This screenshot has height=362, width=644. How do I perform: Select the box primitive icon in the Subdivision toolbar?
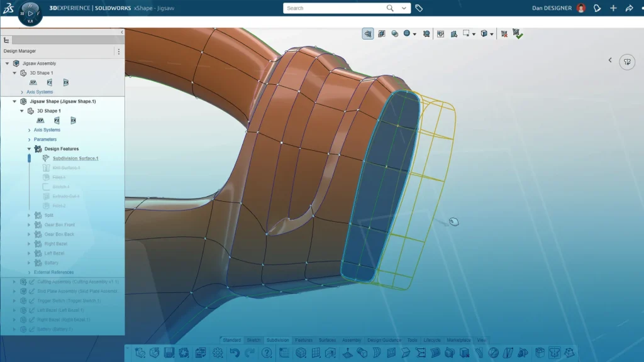click(x=301, y=352)
